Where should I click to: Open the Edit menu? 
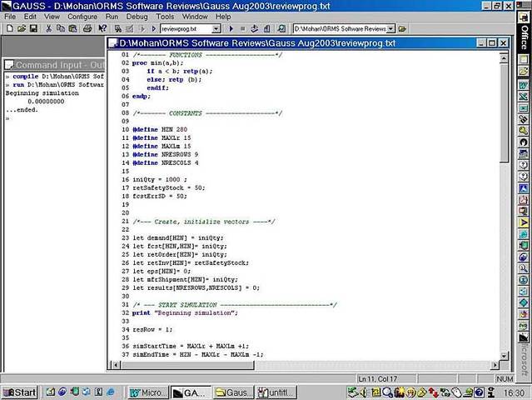30,17
